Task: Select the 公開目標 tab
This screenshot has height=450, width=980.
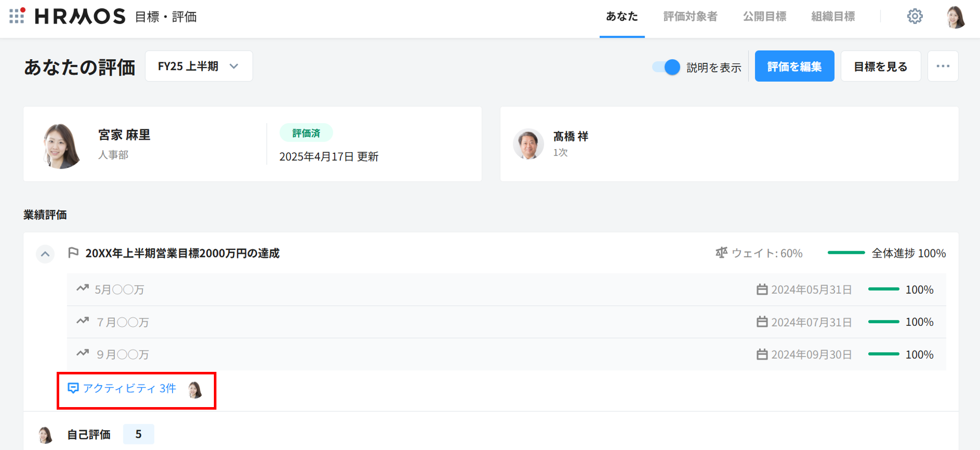Action: 764,17
